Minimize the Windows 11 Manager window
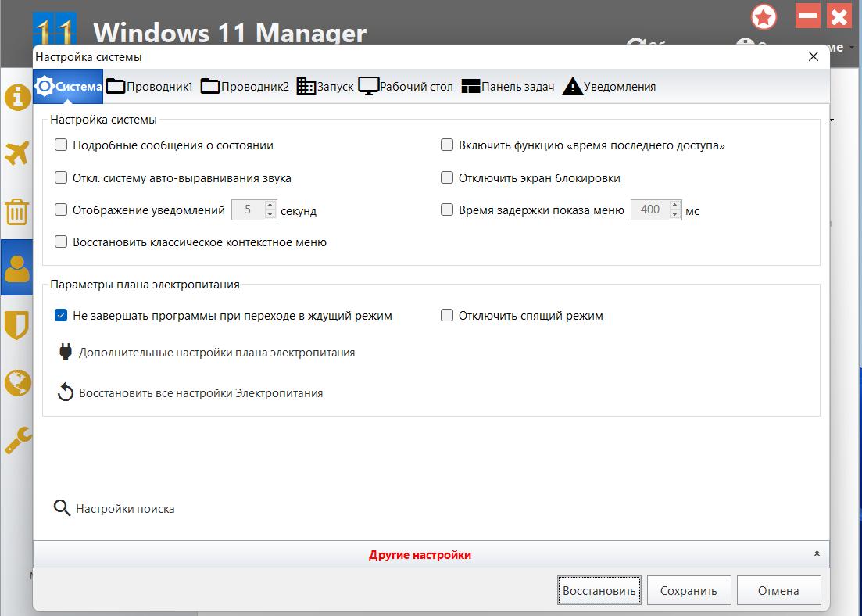Screen dimensions: 862x616 [807, 16]
